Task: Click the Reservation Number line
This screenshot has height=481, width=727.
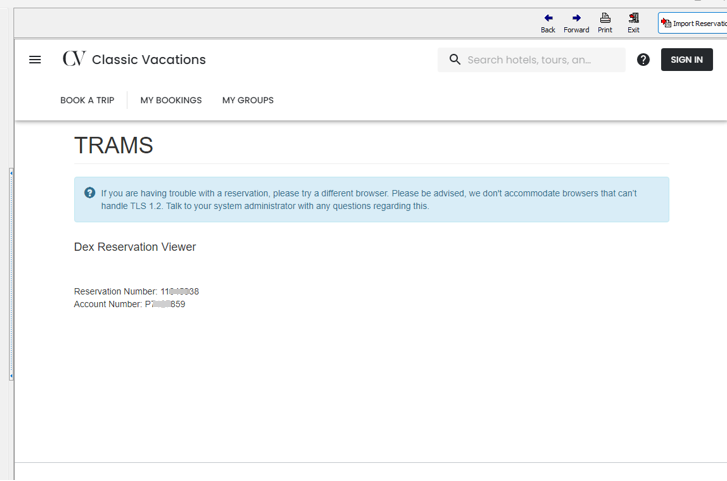Action: click(x=136, y=291)
